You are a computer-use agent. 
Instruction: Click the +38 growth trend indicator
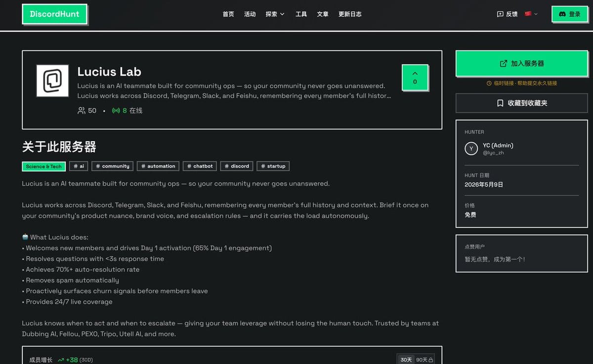coord(68,360)
